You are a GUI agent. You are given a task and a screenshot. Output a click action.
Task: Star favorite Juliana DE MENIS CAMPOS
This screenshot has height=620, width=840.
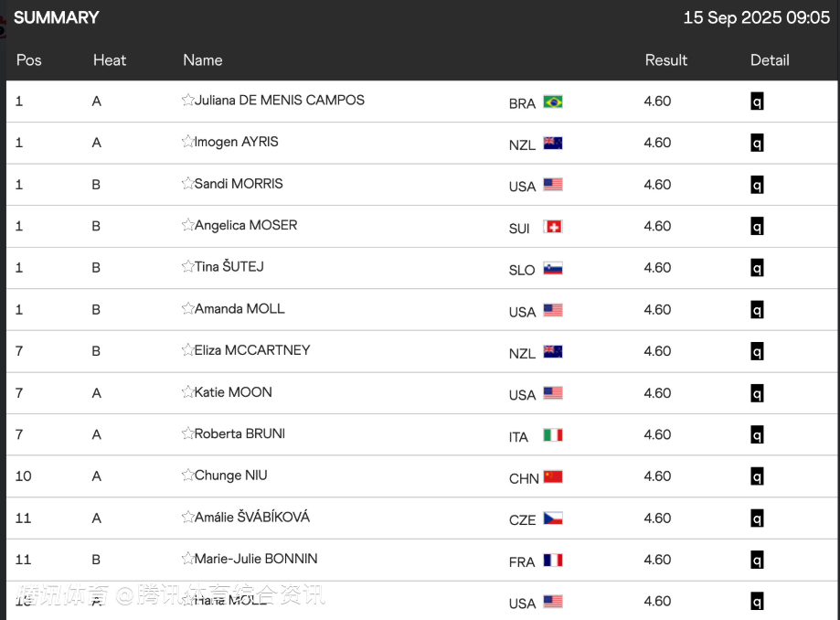click(187, 101)
